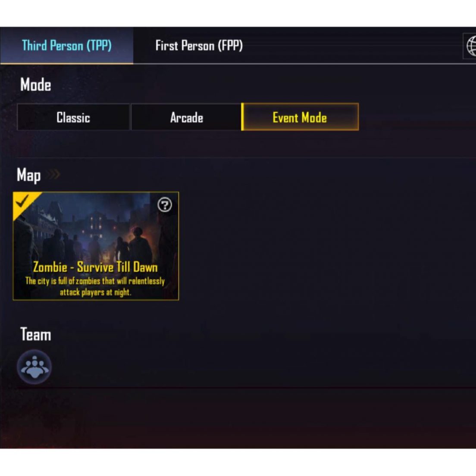Select the highlighted Event Mode button

(300, 117)
